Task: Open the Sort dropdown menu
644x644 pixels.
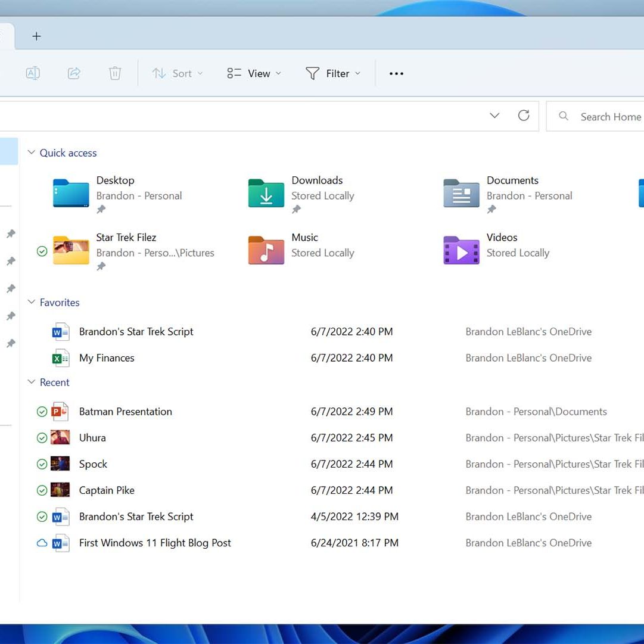Action: tap(178, 73)
